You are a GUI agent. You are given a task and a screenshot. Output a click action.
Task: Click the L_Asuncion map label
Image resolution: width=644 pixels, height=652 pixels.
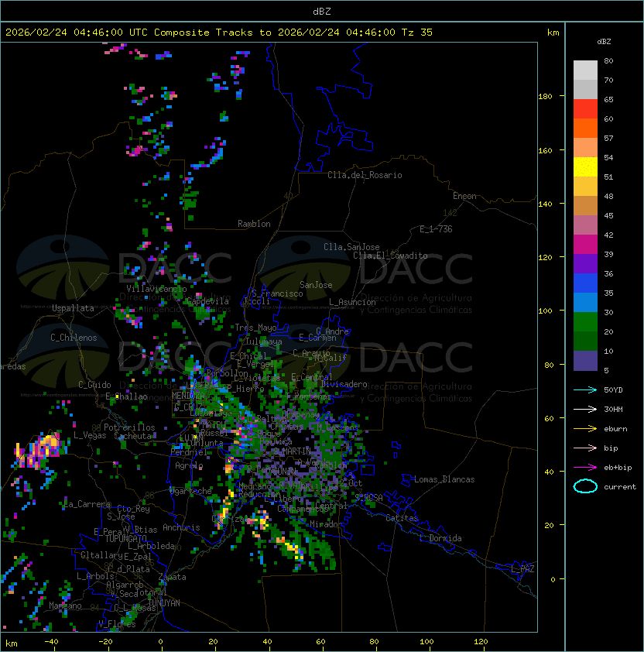click(352, 302)
